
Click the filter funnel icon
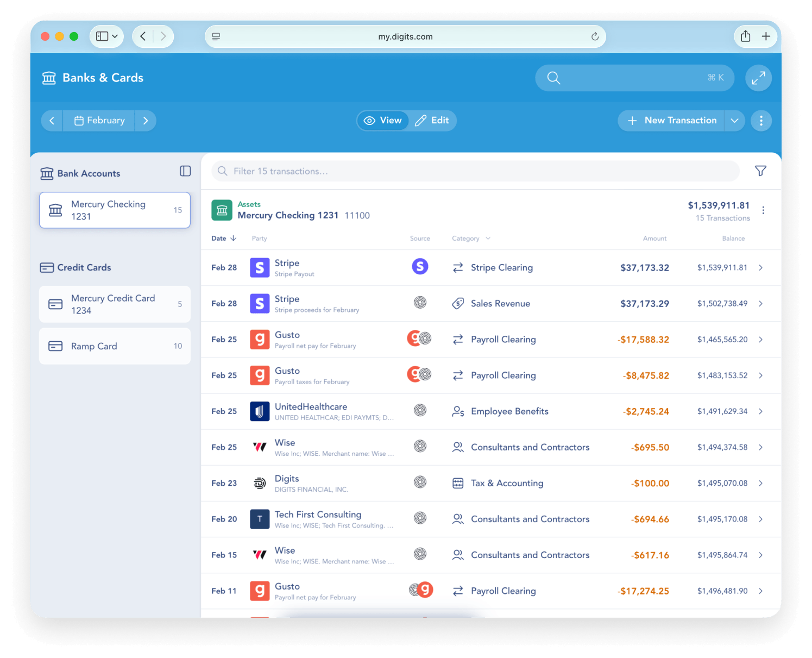click(760, 171)
